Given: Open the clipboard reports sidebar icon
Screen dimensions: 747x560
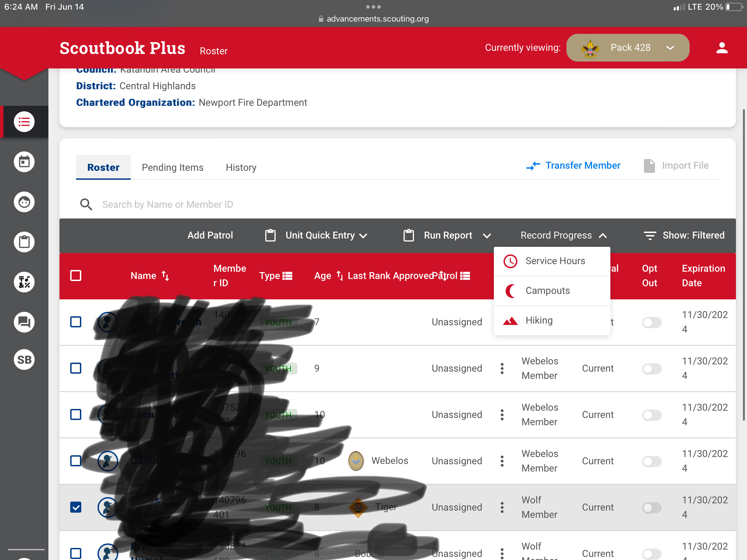Looking at the screenshot, I should 24,242.
